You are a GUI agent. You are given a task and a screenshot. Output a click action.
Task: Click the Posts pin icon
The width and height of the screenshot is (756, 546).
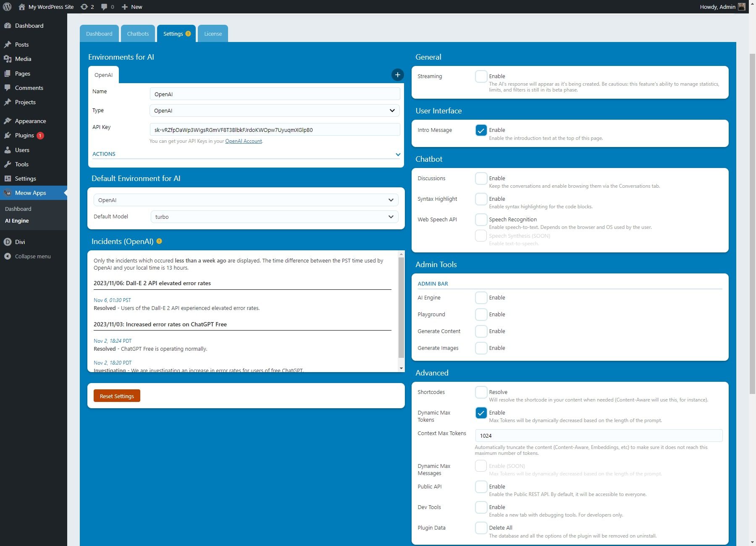point(8,45)
